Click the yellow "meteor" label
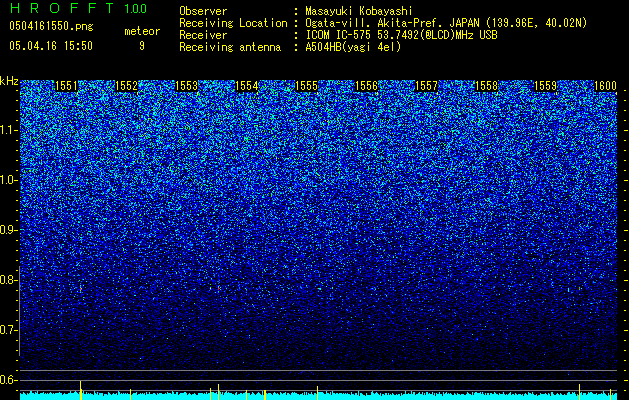 [142, 31]
